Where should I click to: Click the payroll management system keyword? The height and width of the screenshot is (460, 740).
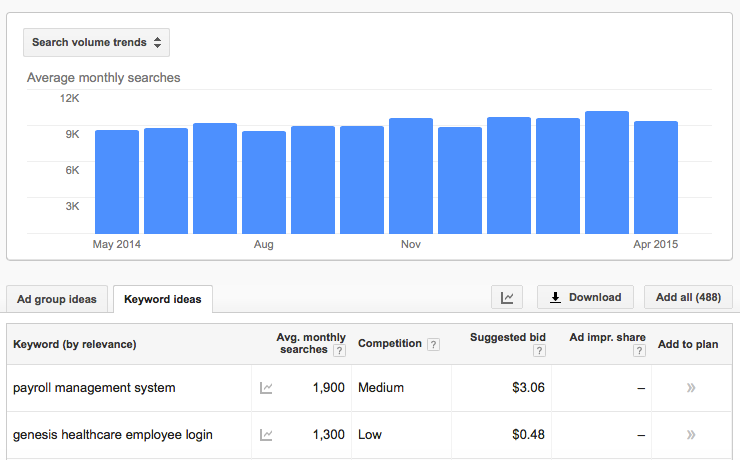pos(94,388)
